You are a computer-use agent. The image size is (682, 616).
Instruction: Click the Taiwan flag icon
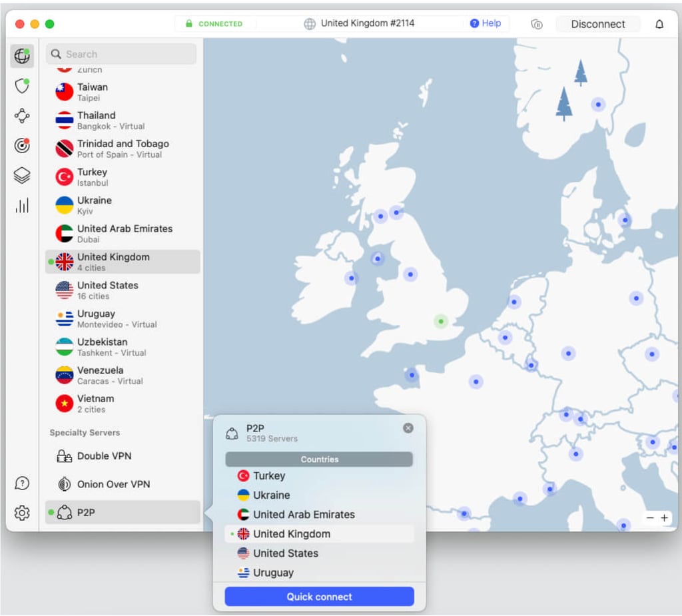(x=65, y=92)
